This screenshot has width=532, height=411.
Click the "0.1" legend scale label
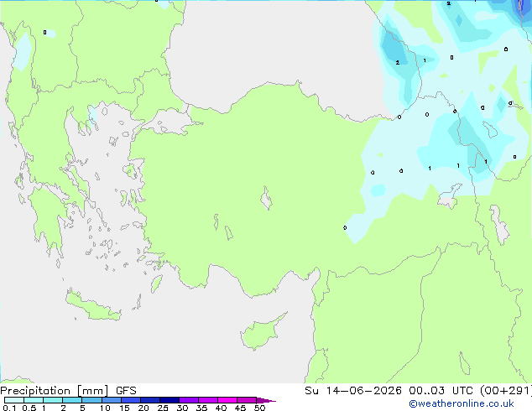(x=9, y=408)
